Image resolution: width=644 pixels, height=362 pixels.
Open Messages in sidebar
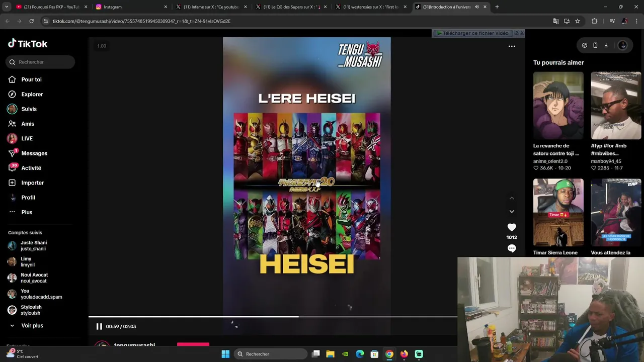click(34, 153)
